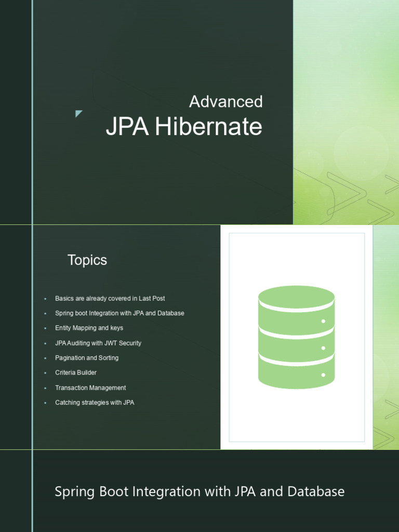Click the green database cylinder icon
The height and width of the screenshot is (532, 399).
point(296,337)
